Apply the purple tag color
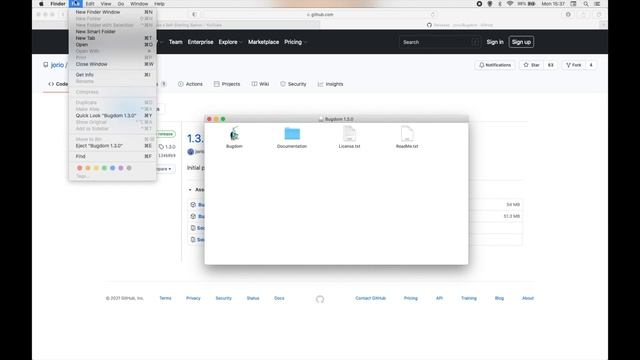Viewport: 640px width, 360px height. 121,168
